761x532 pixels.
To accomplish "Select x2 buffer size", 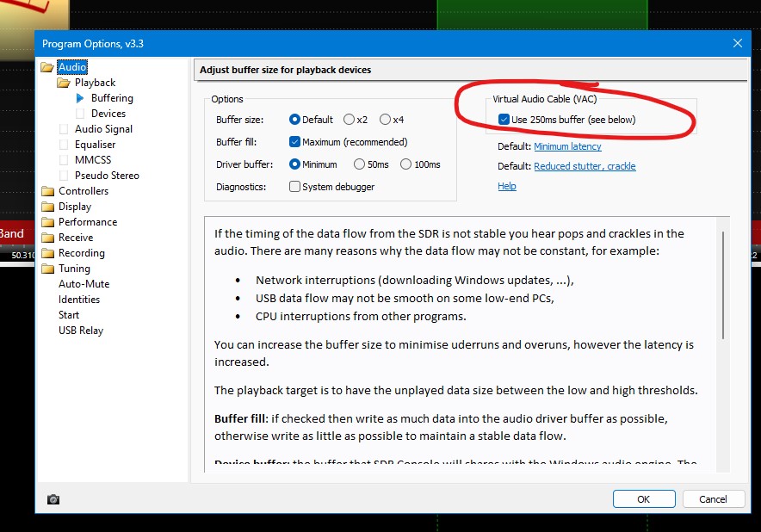I will (x=349, y=120).
